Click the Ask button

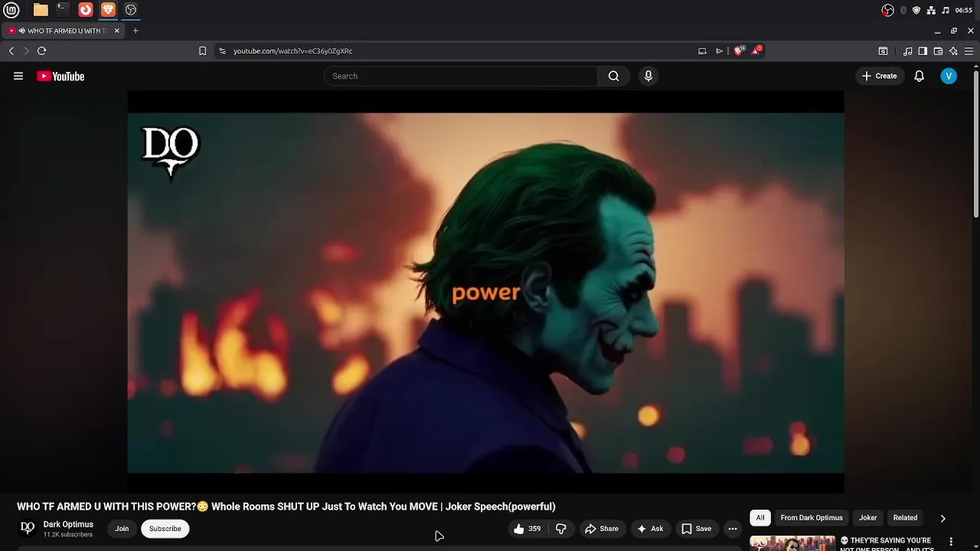[x=649, y=529]
